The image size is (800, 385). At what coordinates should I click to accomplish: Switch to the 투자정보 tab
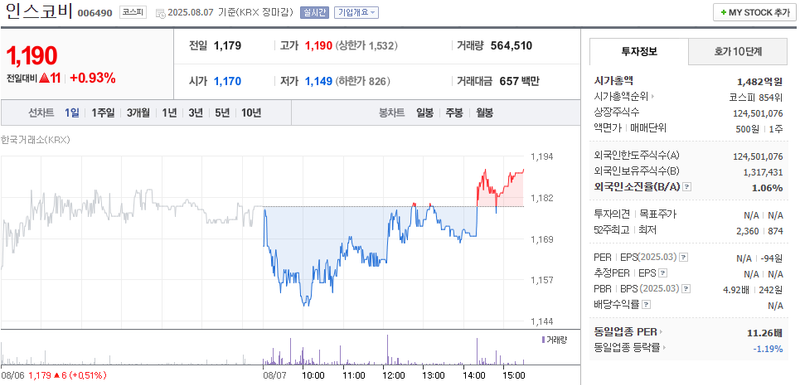pyautogui.click(x=639, y=51)
